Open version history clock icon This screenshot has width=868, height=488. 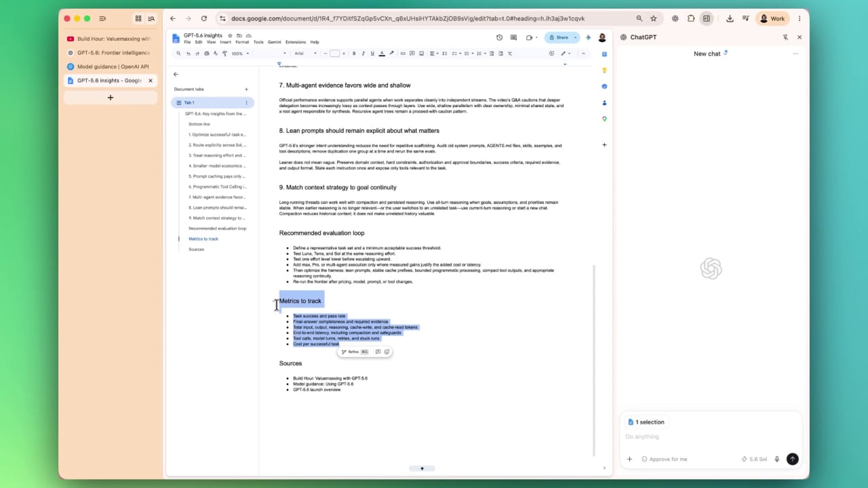500,37
